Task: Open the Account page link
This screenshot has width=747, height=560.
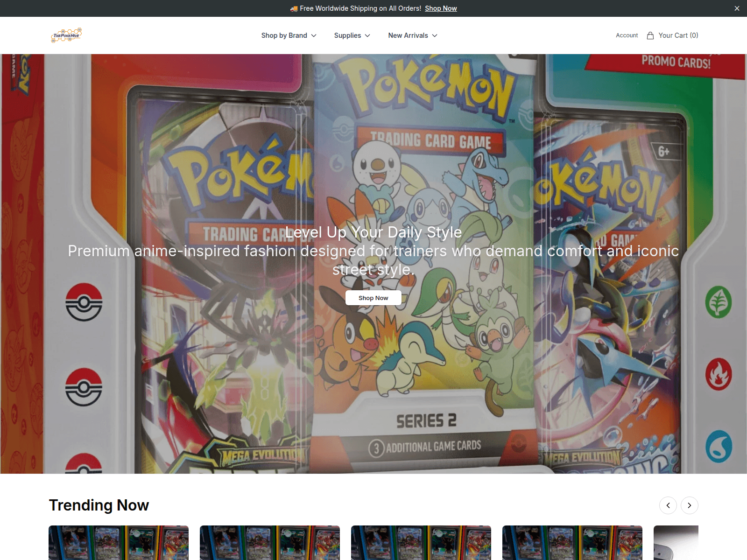Action: [627, 35]
